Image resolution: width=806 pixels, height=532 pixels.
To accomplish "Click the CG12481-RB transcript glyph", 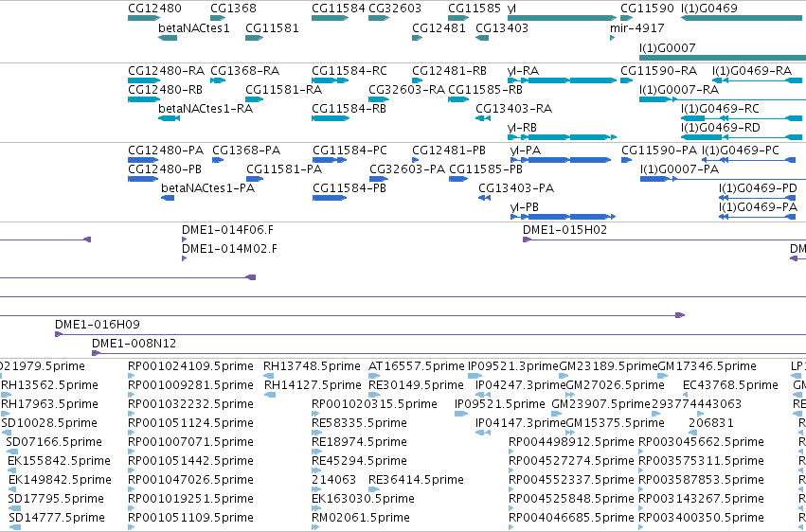I will coord(417,80).
